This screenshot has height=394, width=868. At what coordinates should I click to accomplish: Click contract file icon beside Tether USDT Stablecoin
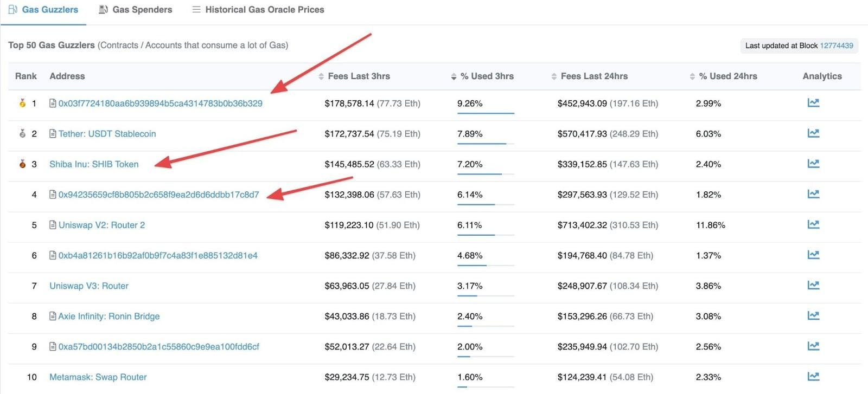[x=53, y=133]
